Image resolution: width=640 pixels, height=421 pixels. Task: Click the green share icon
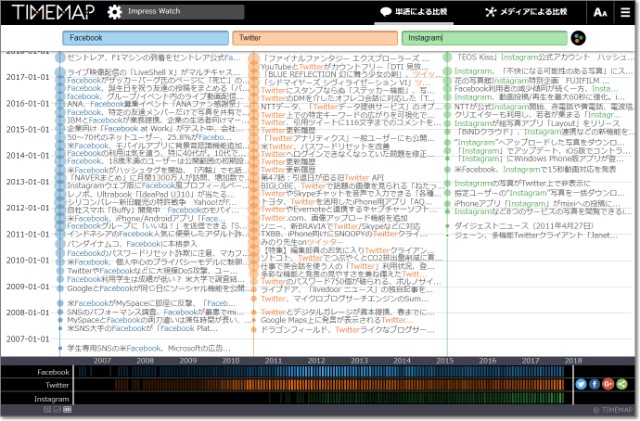click(x=620, y=384)
